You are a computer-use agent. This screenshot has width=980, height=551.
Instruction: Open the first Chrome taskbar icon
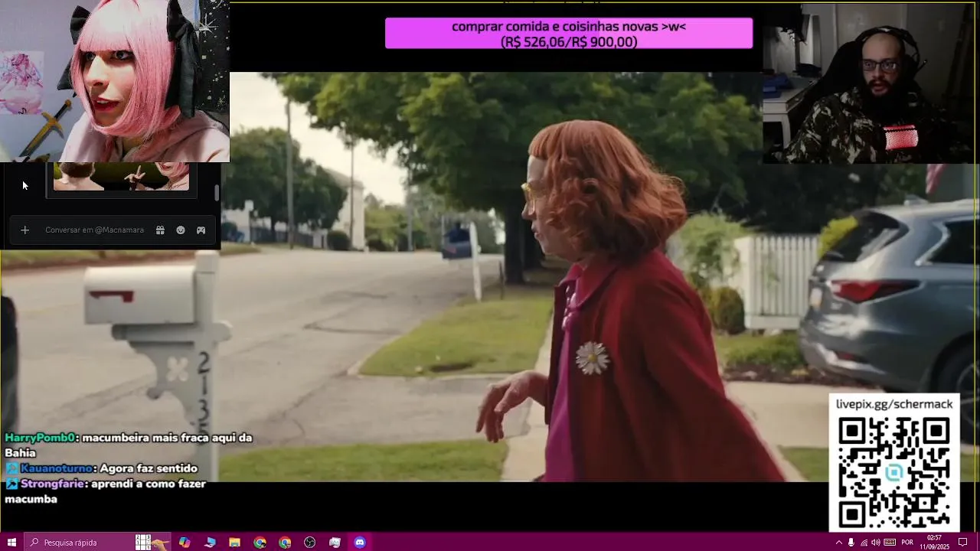(x=260, y=543)
